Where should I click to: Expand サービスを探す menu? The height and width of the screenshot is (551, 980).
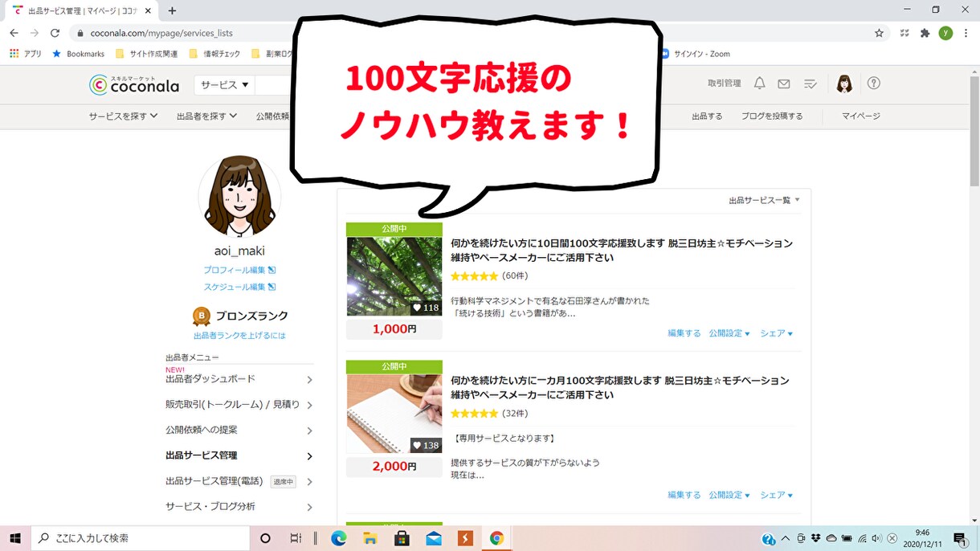pyautogui.click(x=124, y=116)
